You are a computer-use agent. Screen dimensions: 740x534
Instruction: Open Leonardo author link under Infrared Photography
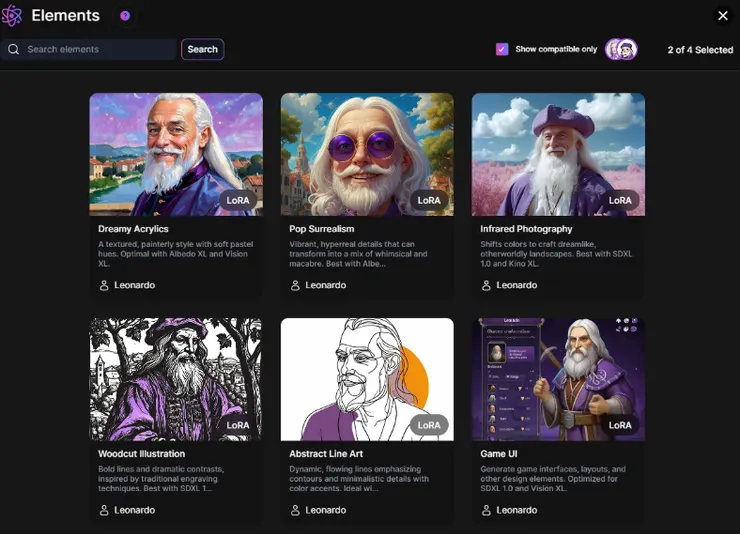[517, 285]
